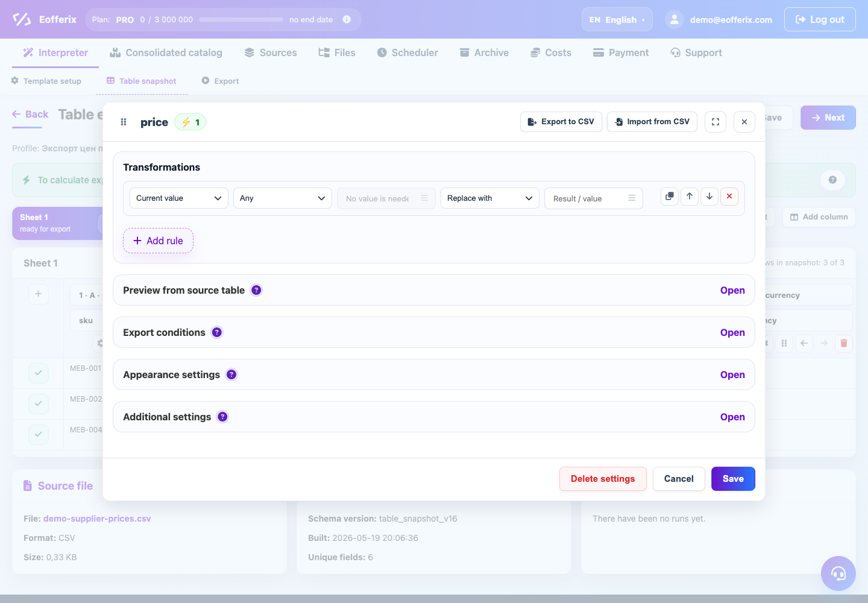Screen dimensions: 868x603
Task: Show help for Export conditions
Action: [x=217, y=332]
